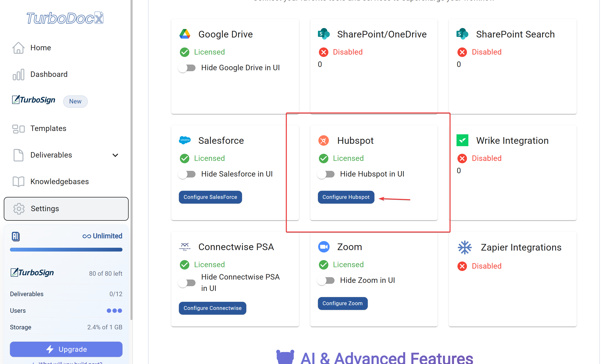This screenshot has width=615, height=364.
Task: Click the Deliverables document icon
Action: pos(19,155)
